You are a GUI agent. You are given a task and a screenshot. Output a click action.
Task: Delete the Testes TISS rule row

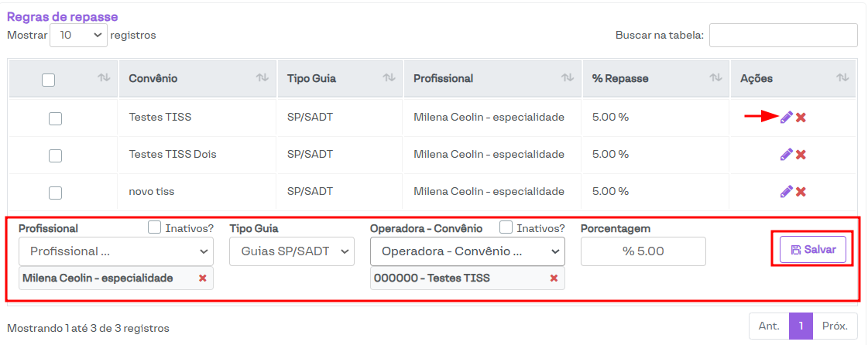pos(801,118)
